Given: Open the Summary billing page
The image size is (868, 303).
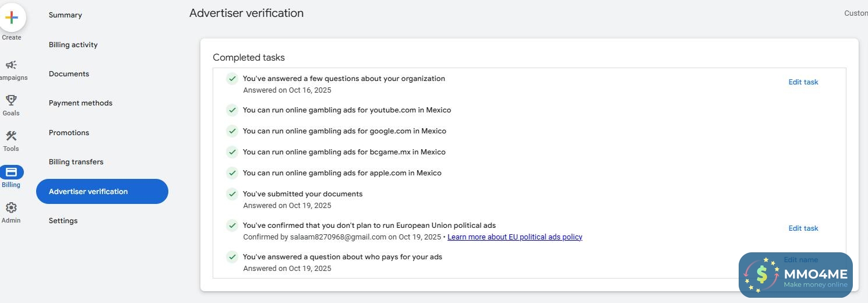Looking at the screenshot, I should click(65, 15).
